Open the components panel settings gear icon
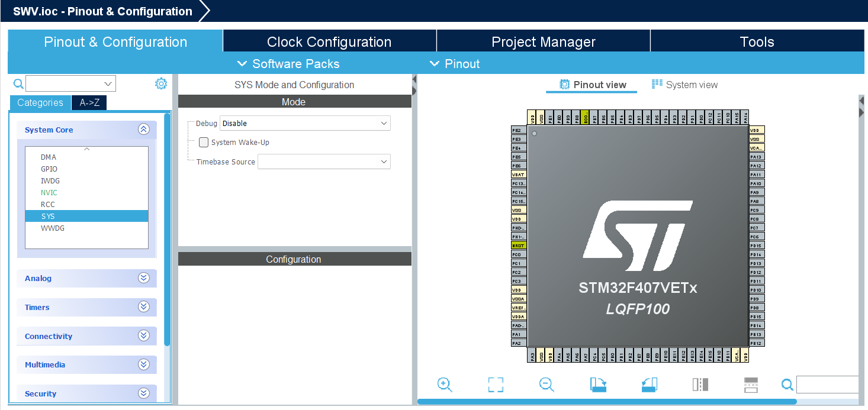The width and height of the screenshot is (868, 410). 160,83
